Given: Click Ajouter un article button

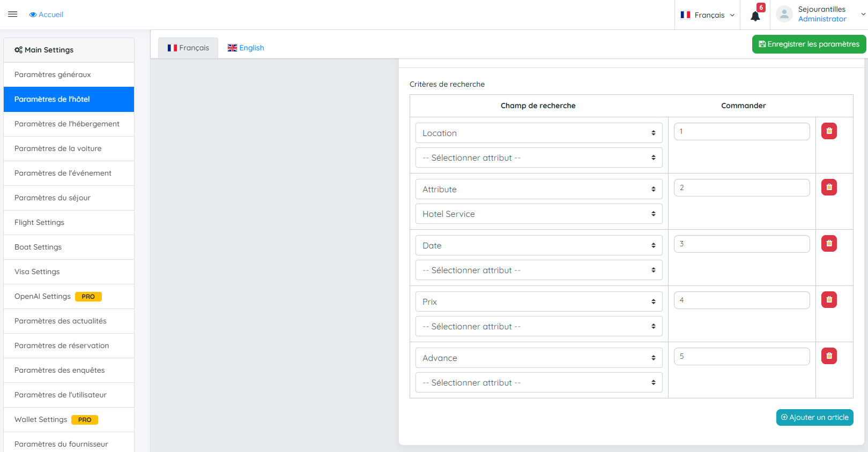Looking at the screenshot, I should [814, 418].
